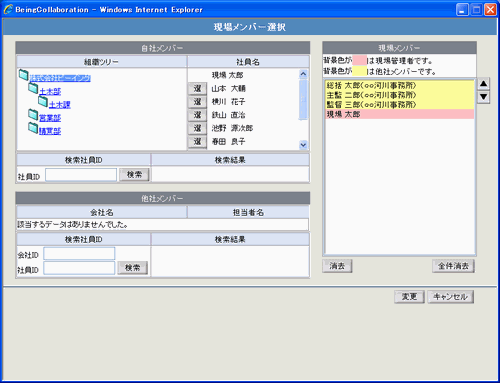Click employee name 現場 太郎 in 社員名 column
500x383 pixels.
click(x=228, y=75)
